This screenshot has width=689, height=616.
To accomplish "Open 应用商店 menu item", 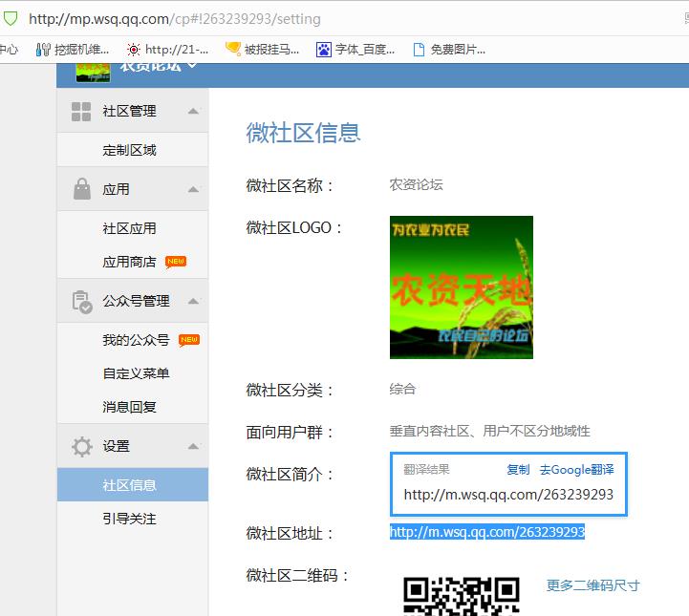I will (129, 262).
